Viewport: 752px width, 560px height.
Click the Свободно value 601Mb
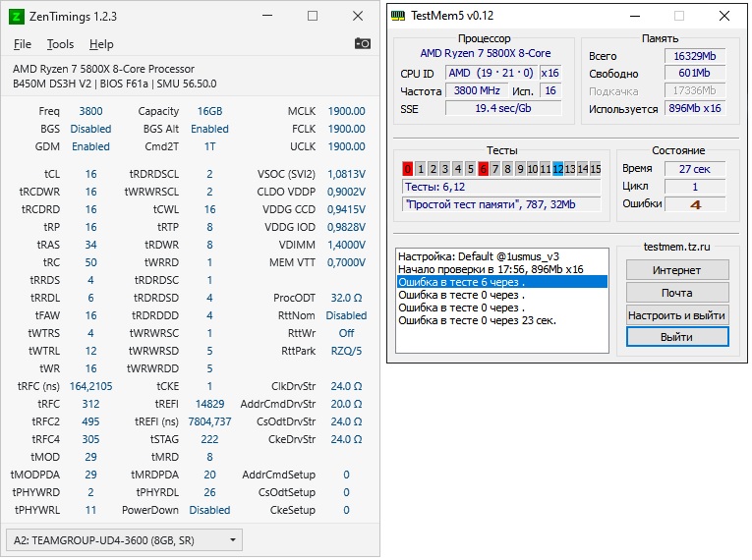pyautogui.click(x=695, y=73)
